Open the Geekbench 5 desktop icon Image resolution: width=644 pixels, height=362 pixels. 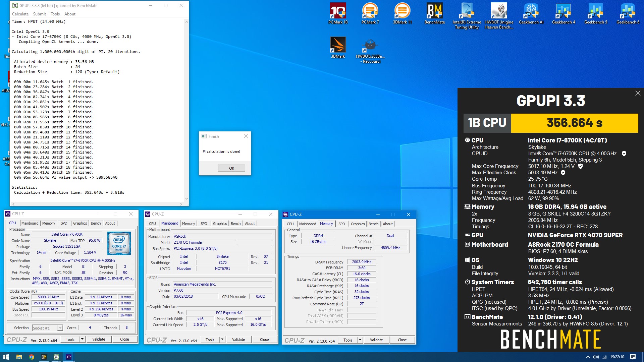click(595, 13)
